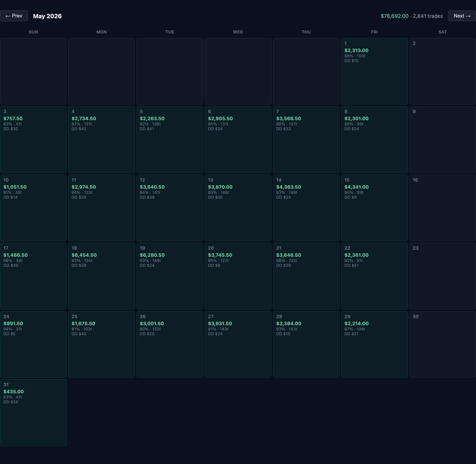Open May 1 cell showing $2,313.00

(374, 71)
